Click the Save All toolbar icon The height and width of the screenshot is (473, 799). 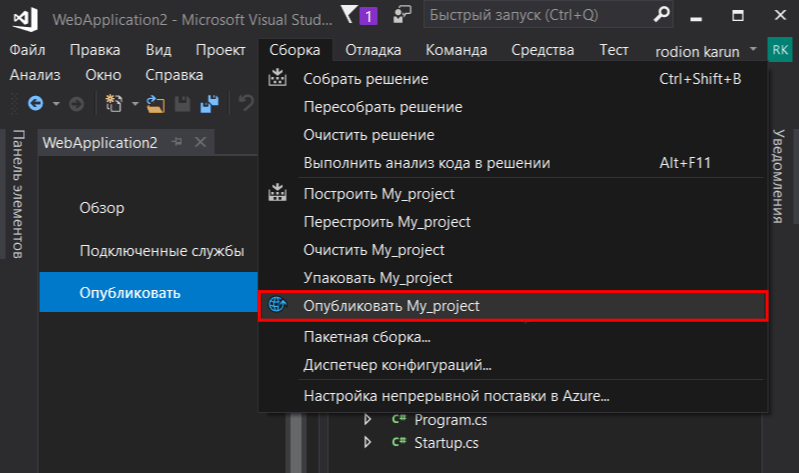coord(209,104)
